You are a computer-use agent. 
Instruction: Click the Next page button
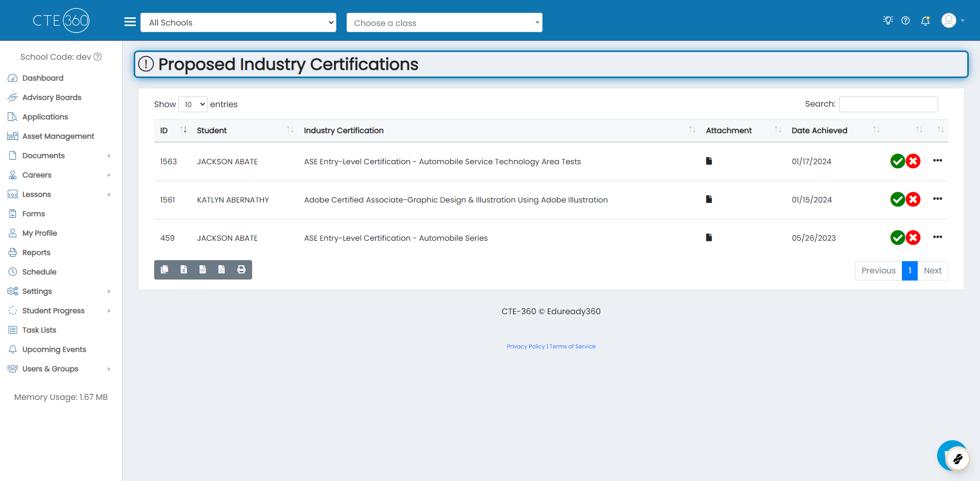coord(933,271)
